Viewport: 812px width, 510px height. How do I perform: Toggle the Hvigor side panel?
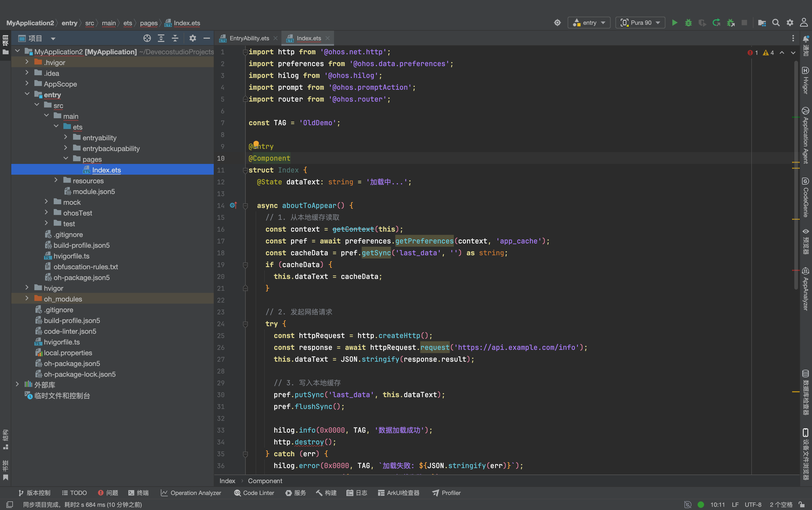pyautogui.click(x=806, y=81)
